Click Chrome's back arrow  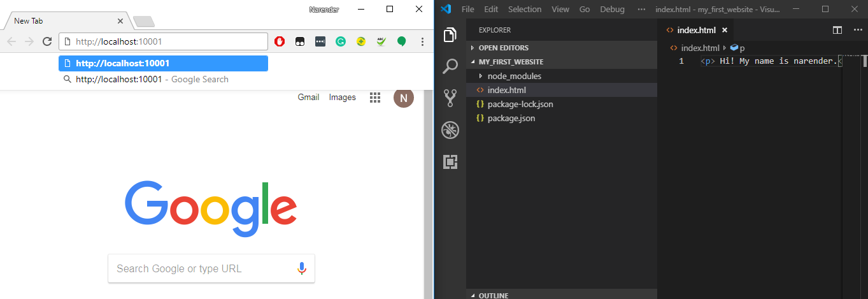pos(11,41)
